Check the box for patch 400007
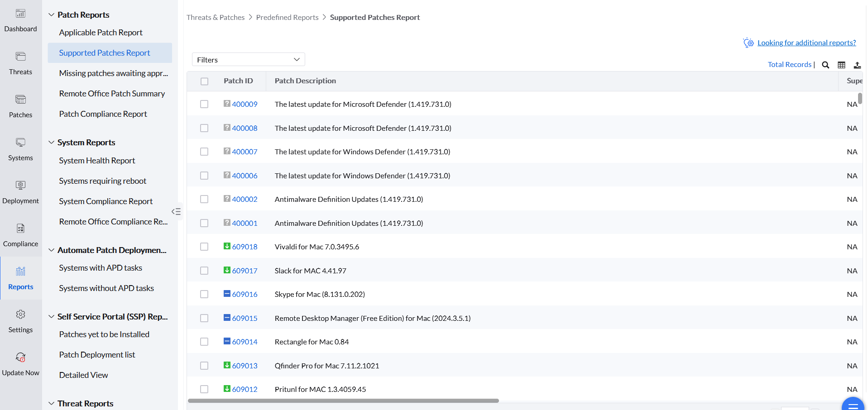868x410 pixels. (x=204, y=152)
